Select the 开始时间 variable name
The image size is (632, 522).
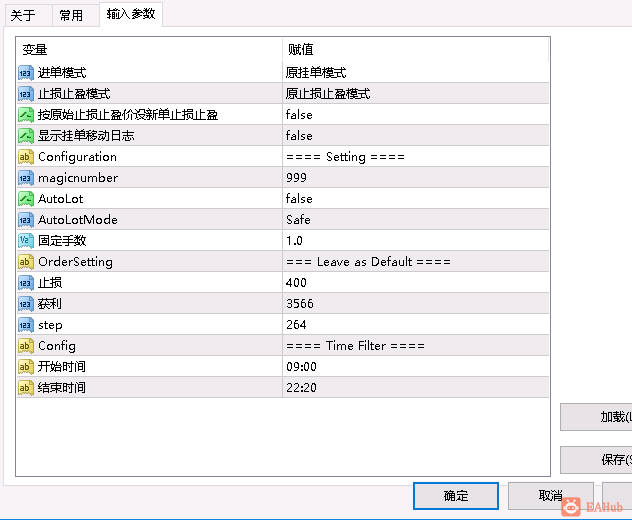coord(62,366)
